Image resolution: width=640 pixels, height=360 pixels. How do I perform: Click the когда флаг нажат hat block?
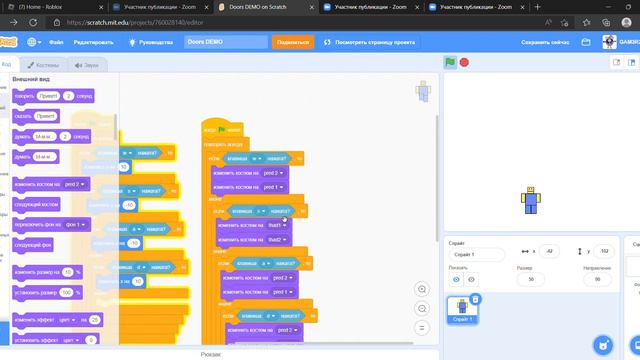click(x=222, y=128)
